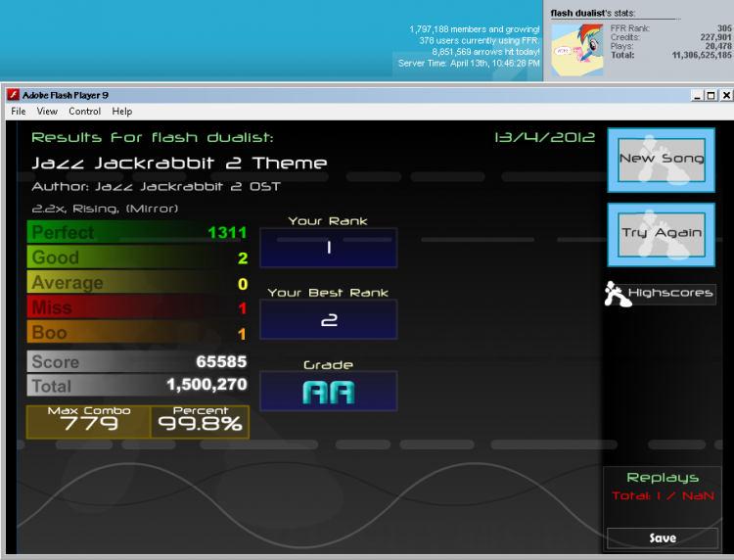Click the Max Combo 779 box
Image resolution: width=734 pixels, height=560 pixels.
click(x=88, y=422)
